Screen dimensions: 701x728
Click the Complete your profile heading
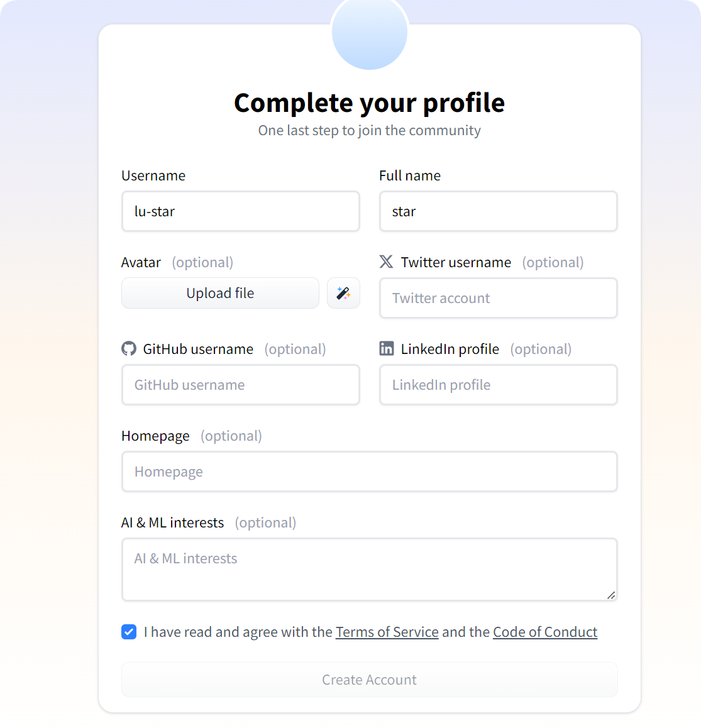369,102
